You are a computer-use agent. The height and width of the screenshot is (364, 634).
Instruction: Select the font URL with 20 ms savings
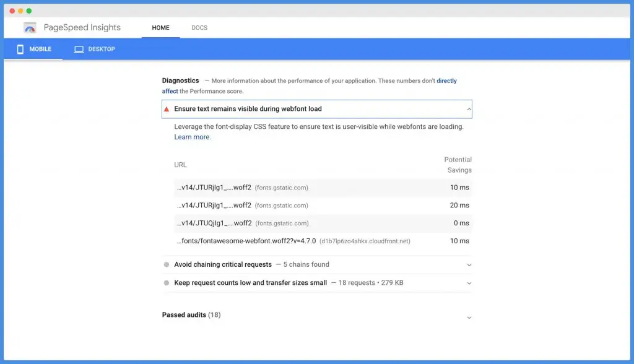pos(214,206)
